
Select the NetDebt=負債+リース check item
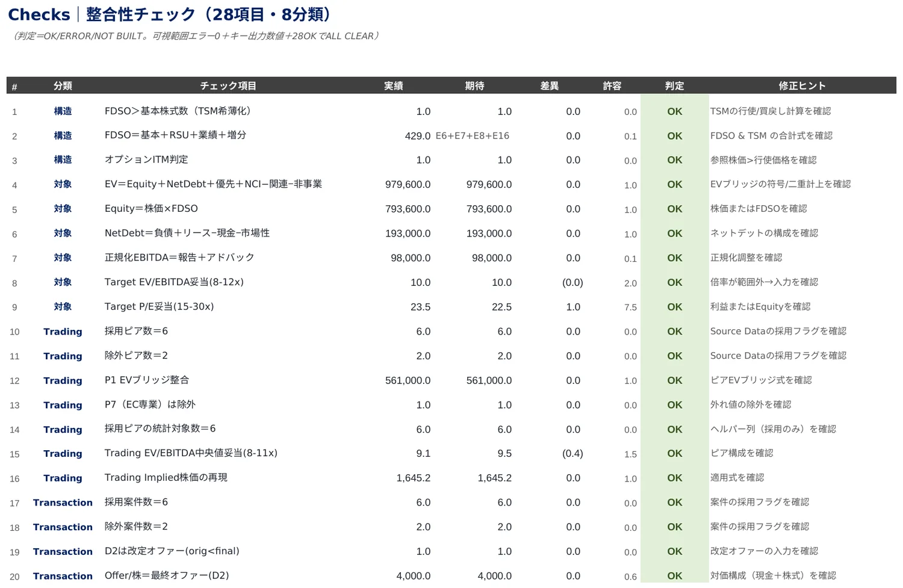click(x=187, y=234)
